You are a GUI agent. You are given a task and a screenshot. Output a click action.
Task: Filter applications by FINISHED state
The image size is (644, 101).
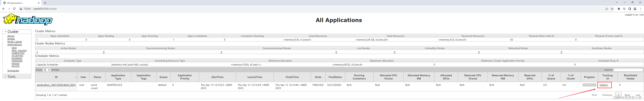pyautogui.click(x=17, y=61)
